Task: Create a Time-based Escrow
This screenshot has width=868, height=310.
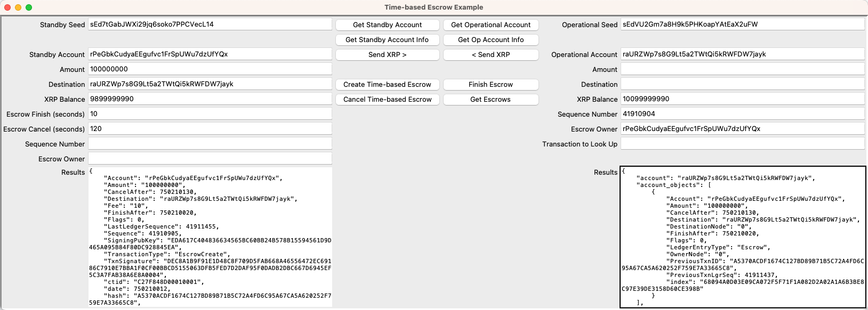Action: (387, 85)
